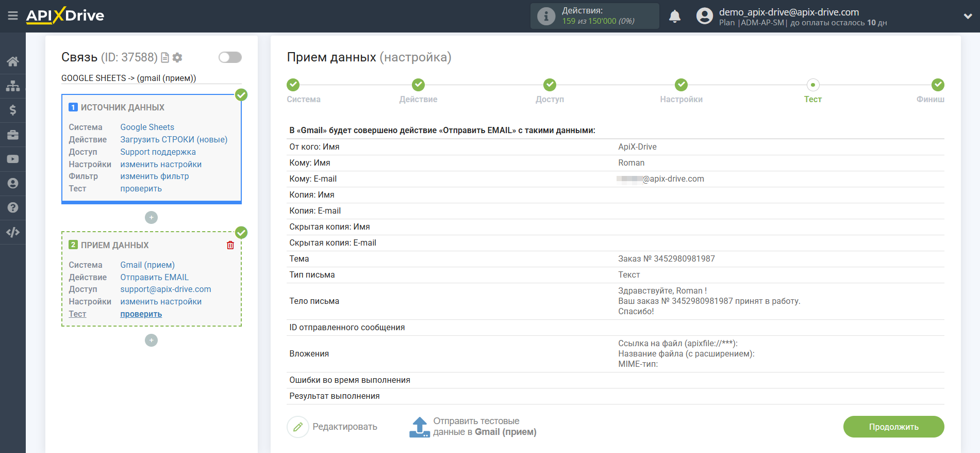Click the notifications bell icon
The width and height of the screenshot is (980, 453).
tap(675, 17)
